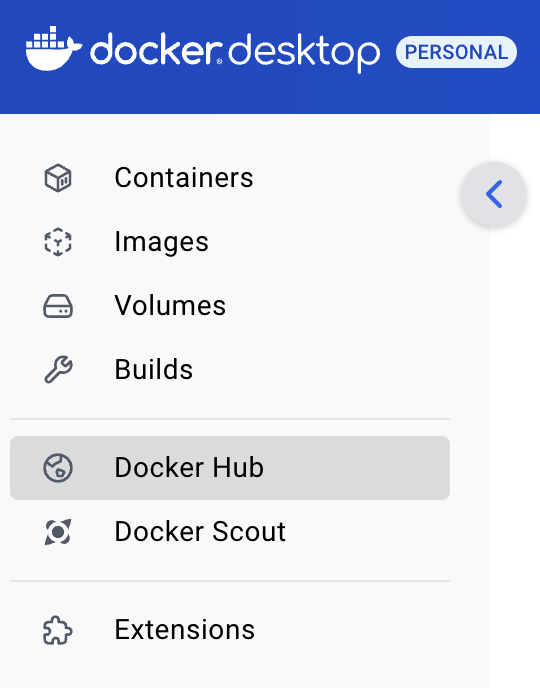
Task: Collapse the sidebar with the chevron button
Action: [494, 194]
